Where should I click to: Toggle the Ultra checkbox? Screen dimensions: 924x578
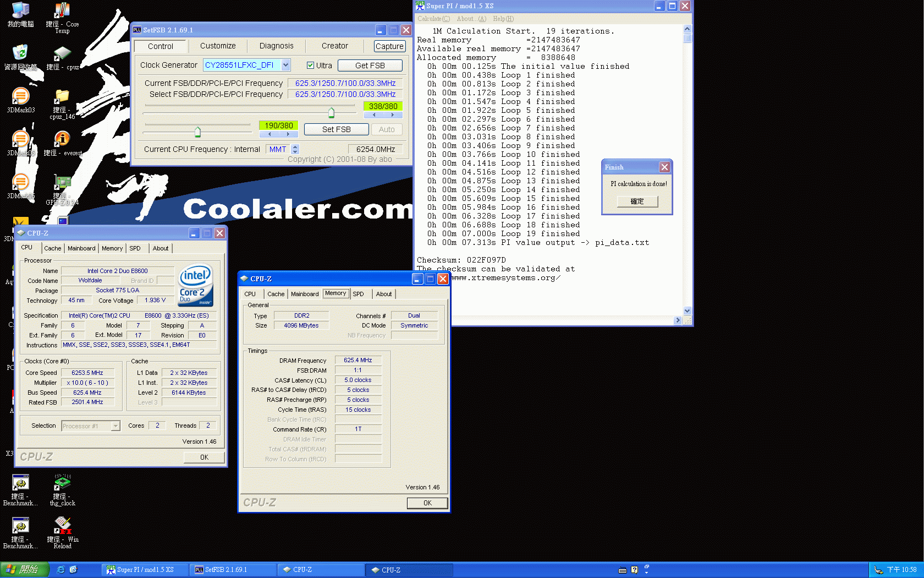click(310, 66)
